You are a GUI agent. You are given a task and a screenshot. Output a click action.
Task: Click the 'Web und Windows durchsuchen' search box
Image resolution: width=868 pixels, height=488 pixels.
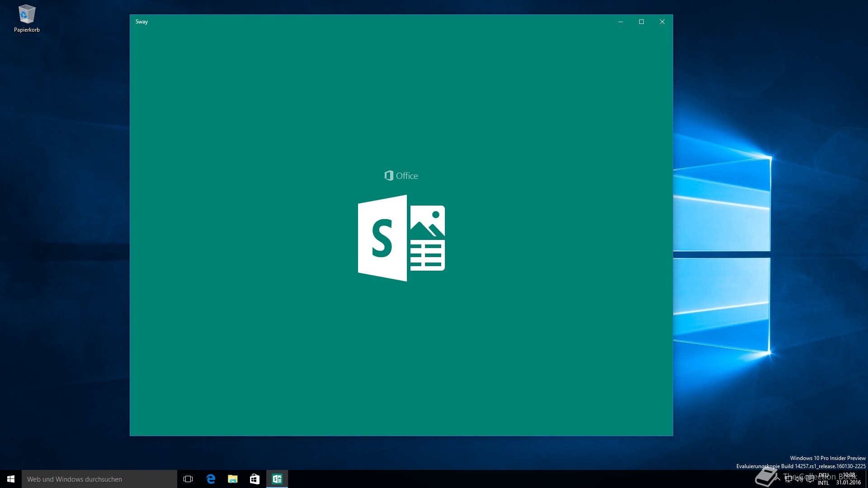99,479
